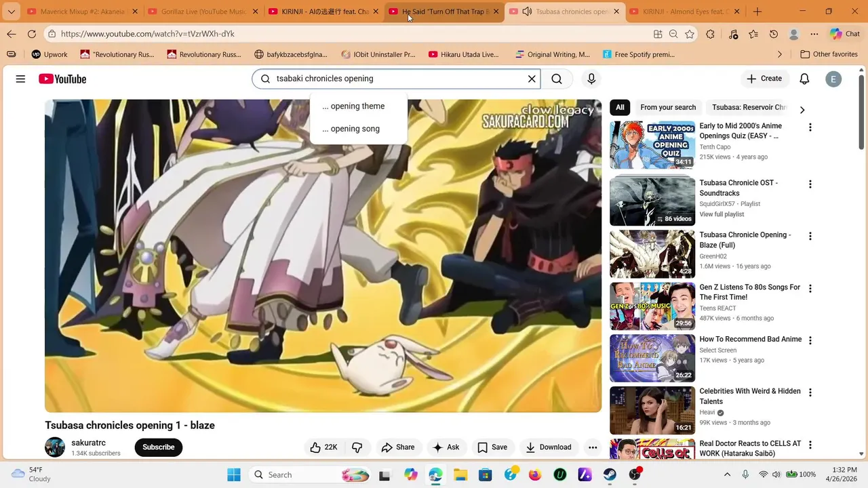Save the video to a playlist

tap(492, 447)
